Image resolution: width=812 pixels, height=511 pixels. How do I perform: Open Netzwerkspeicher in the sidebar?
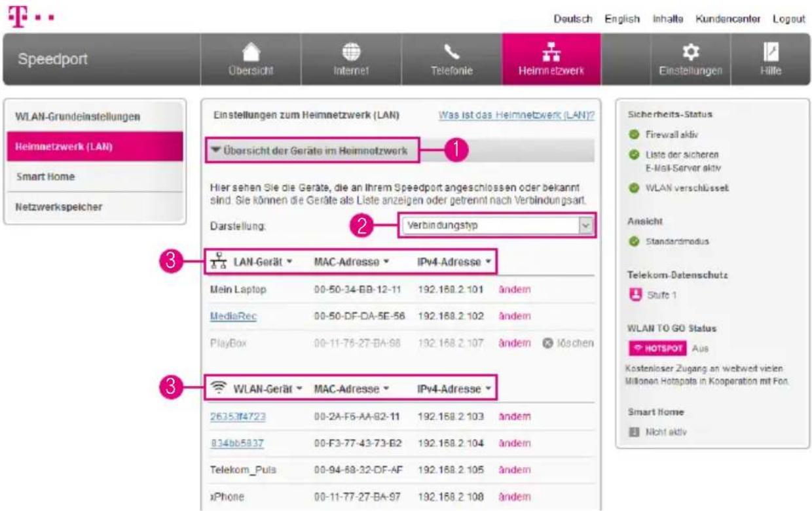94,207
